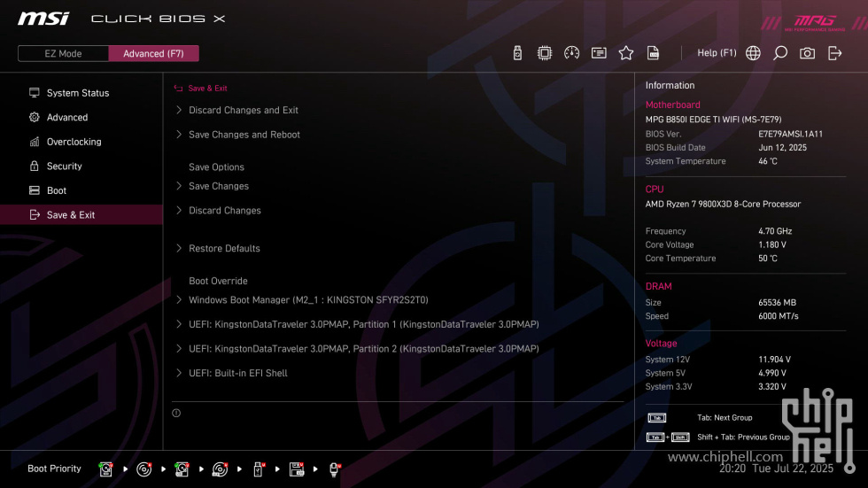Click BIOS version E7E79AMSI.1A11
This screenshot has width=868, height=488.
pyautogui.click(x=790, y=134)
